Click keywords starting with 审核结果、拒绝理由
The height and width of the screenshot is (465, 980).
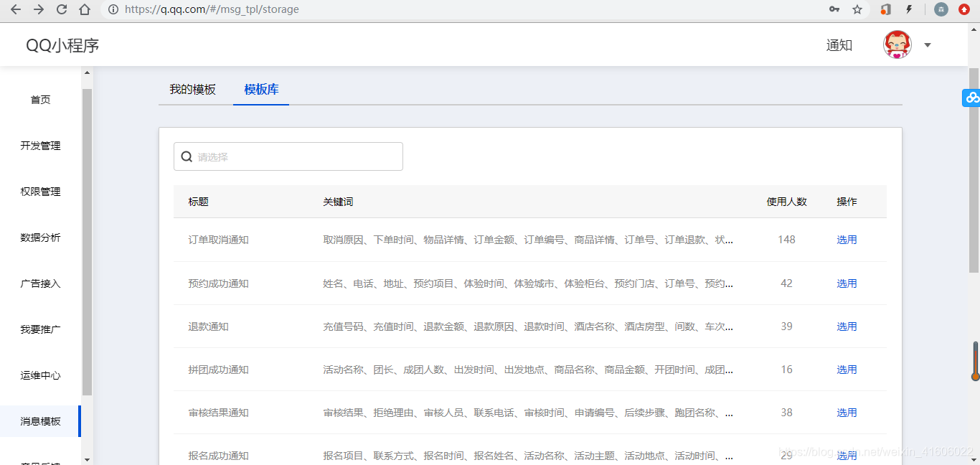[528, 413]
